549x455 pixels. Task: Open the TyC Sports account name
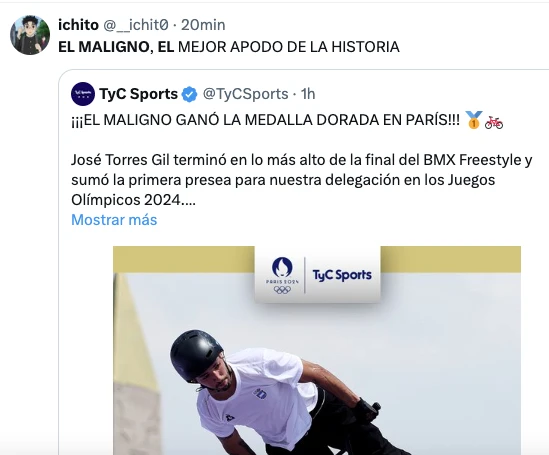[139, 94]
